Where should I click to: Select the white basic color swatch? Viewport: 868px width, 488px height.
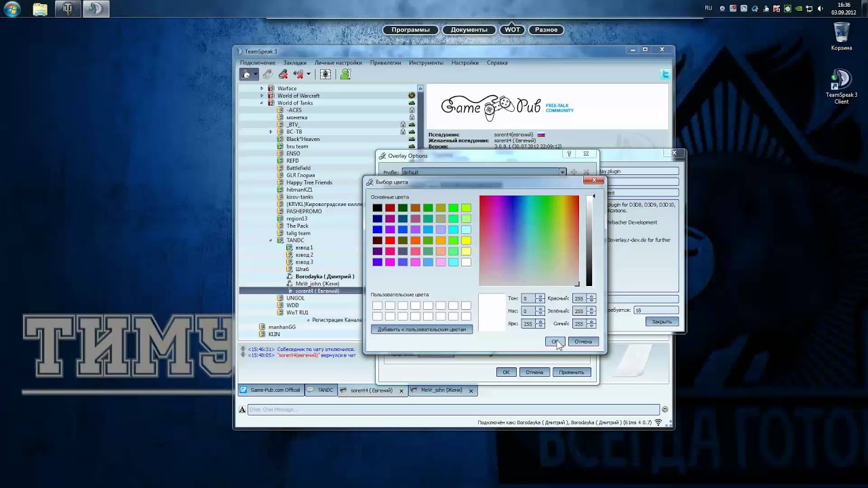(466, 262)
